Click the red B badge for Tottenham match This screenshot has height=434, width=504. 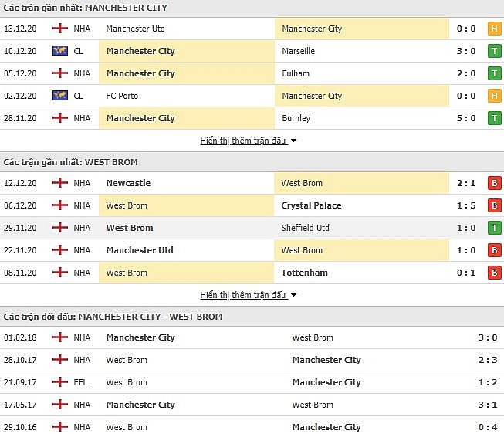click(494, 273)
